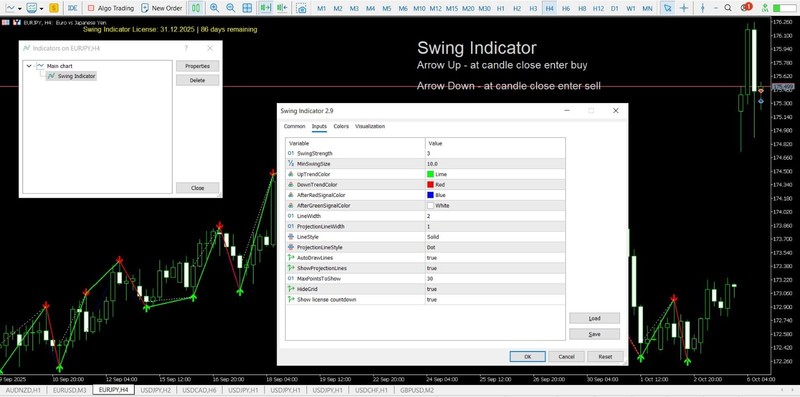The width and height of the screenshot is (800, 397).
Task: Collapse the Main chart tree node
Action: (29, 66)
